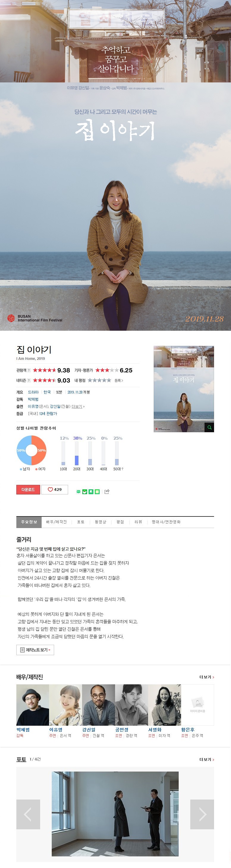Share the movie to Naver Blog
The image size is (231, 868).
(x=78, y=492)
